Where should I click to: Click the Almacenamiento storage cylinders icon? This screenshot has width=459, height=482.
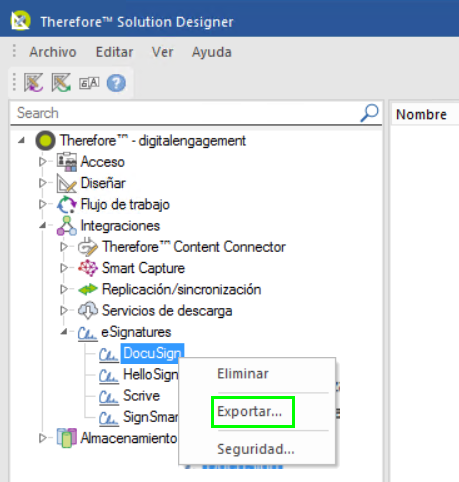tap(67, 438)
